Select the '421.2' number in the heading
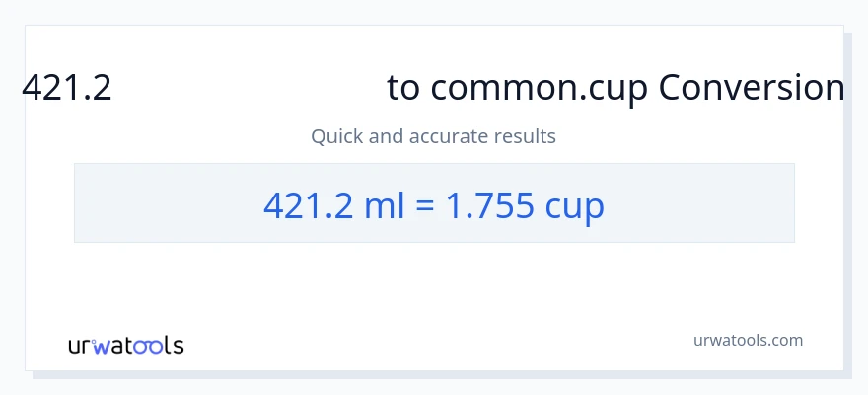Image resolution: width=868 pixels, height=395 pixels. [x=67, y=89]
